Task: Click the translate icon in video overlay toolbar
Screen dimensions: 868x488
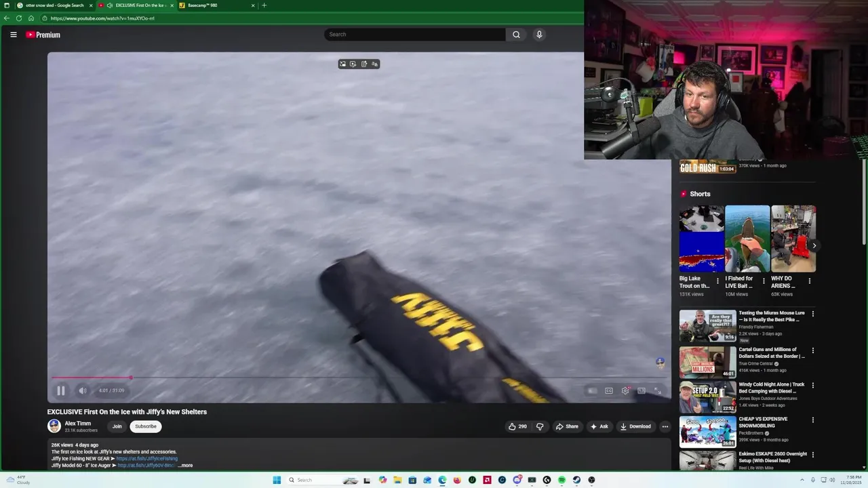Action: pyautogui.click(x=374, y=64)
